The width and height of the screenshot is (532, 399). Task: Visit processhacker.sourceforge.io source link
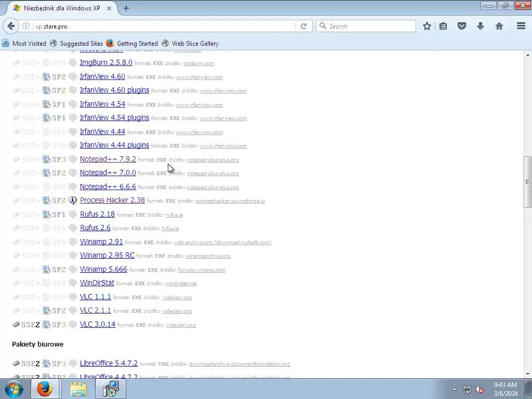230,201
